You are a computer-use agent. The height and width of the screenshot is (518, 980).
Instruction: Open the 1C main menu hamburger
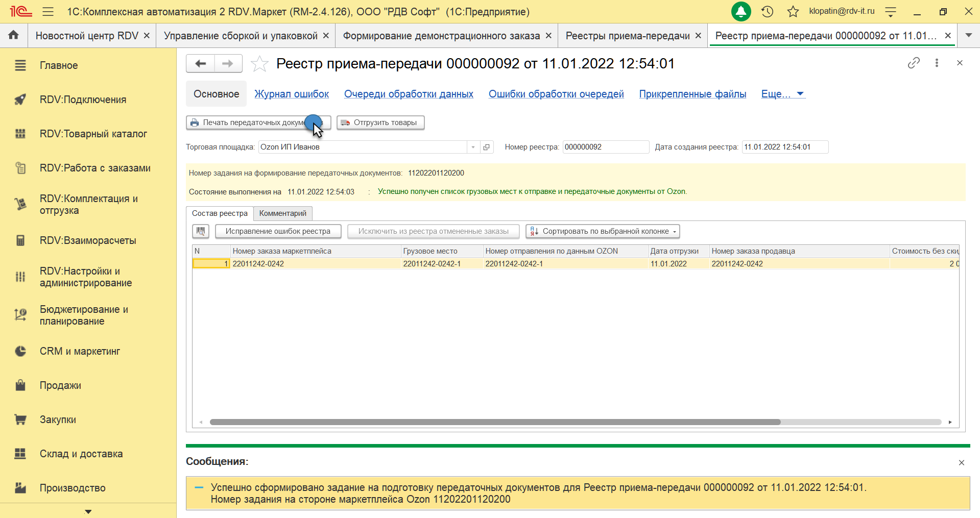[48, 11]
